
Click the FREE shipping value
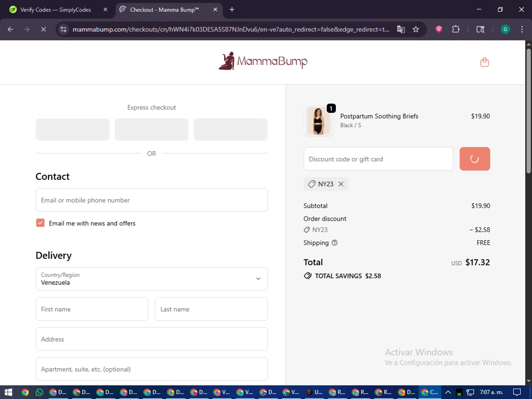[483, 243]
